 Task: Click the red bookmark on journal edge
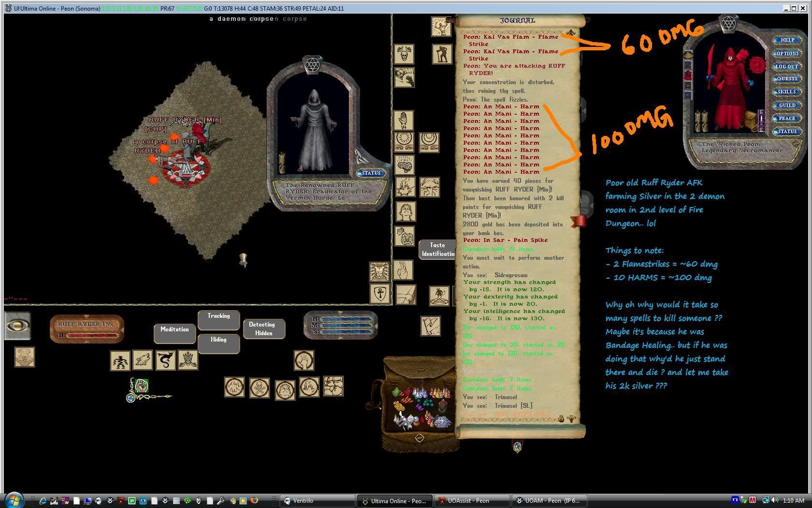[x=579, y=222]
